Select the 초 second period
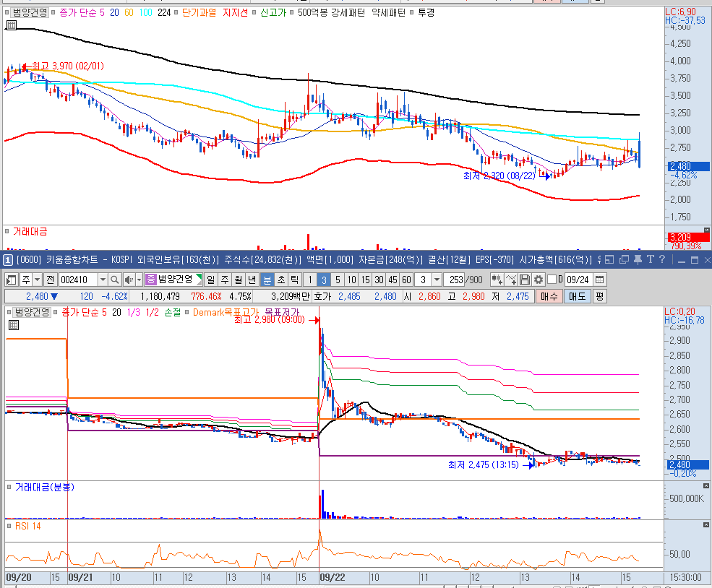712x588 pixels. click(x=281, y=280)
